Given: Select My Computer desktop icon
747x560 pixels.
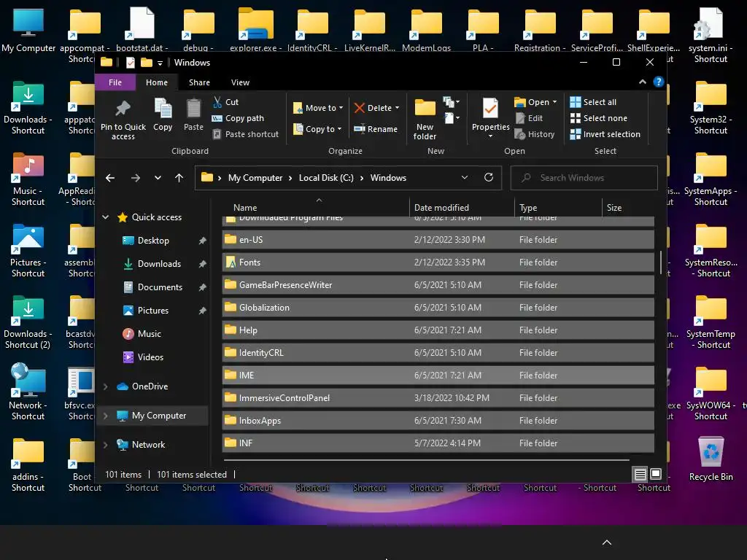Looking at the screenshot, I should point(28,30).
